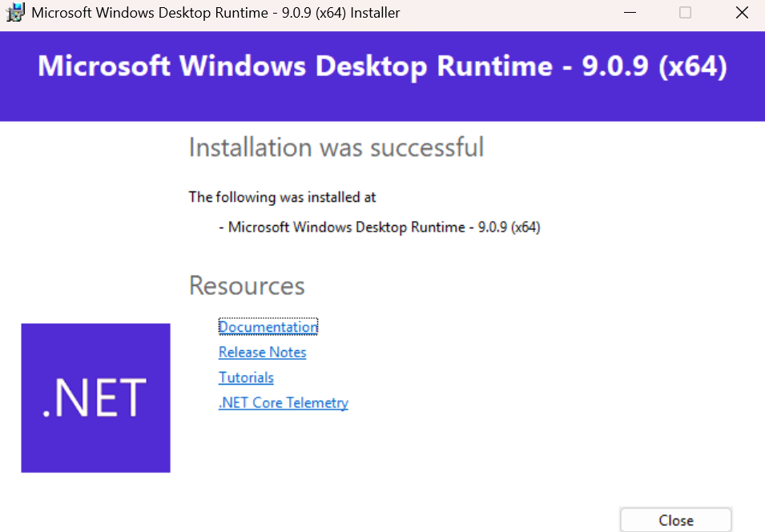The width and height of the screenshot is (765, 532).
Task: Open the .NET Core Telemetry link
Action: [284, 403]
